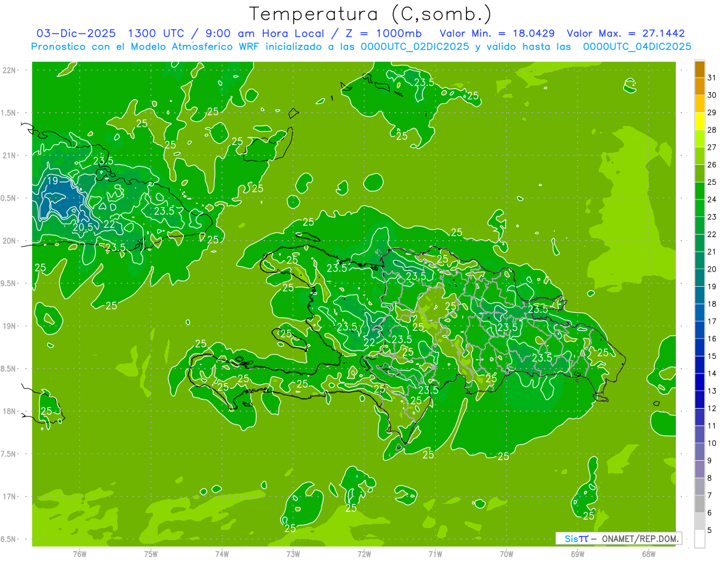Select the colorbar swatch between 30 and 31
The image size is (728, 562).
coord(699,86)
